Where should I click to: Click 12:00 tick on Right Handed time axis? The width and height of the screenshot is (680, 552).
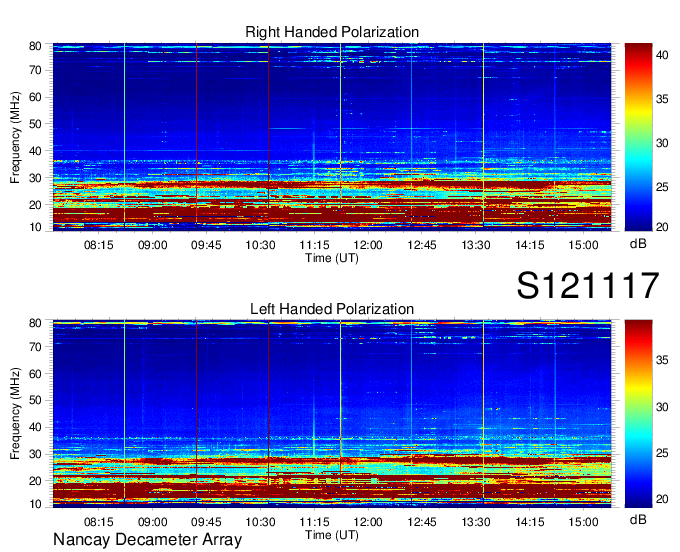[x=368, y=245]
